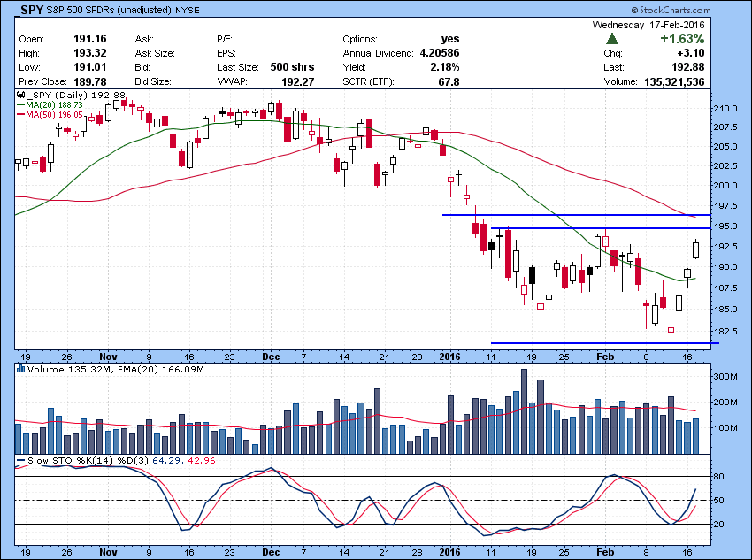The width and height of the screenshot is (752, 560).
Task: Click the Open value 191.16
Action: tap(90, 39)
